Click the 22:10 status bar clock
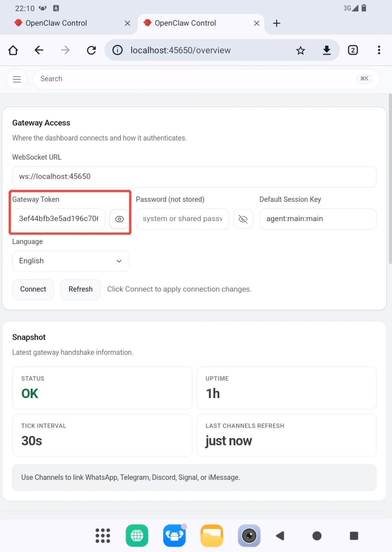This screenshot has height=552, width=392. tap(25, 8)
